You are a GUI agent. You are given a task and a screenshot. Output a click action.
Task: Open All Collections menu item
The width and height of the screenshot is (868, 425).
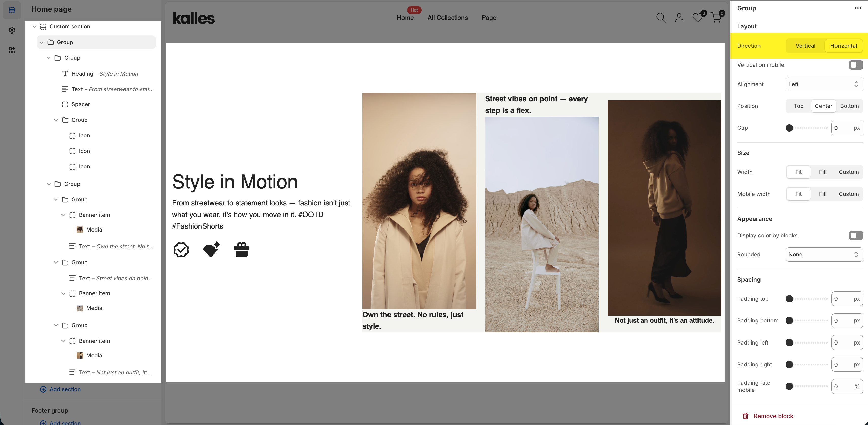(x=447, y=18)
